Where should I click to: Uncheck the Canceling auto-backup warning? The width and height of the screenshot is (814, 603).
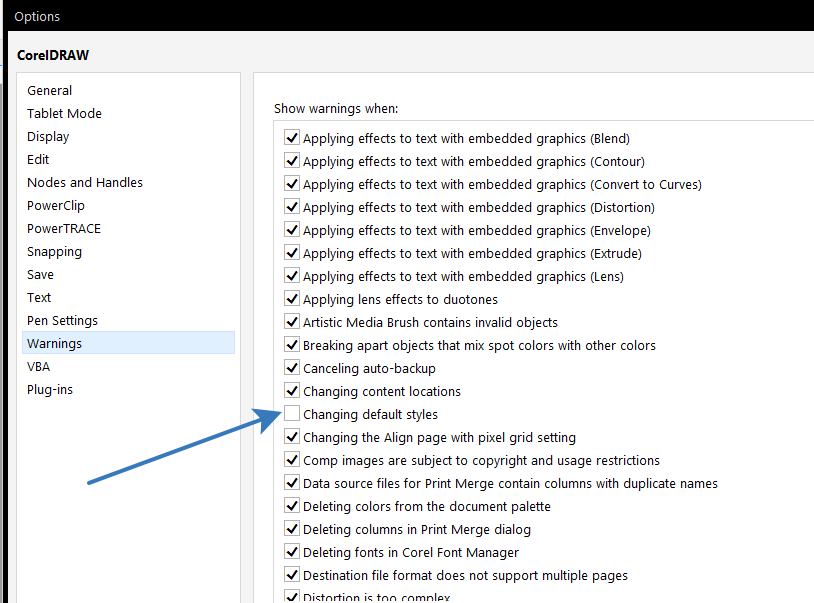292,367
